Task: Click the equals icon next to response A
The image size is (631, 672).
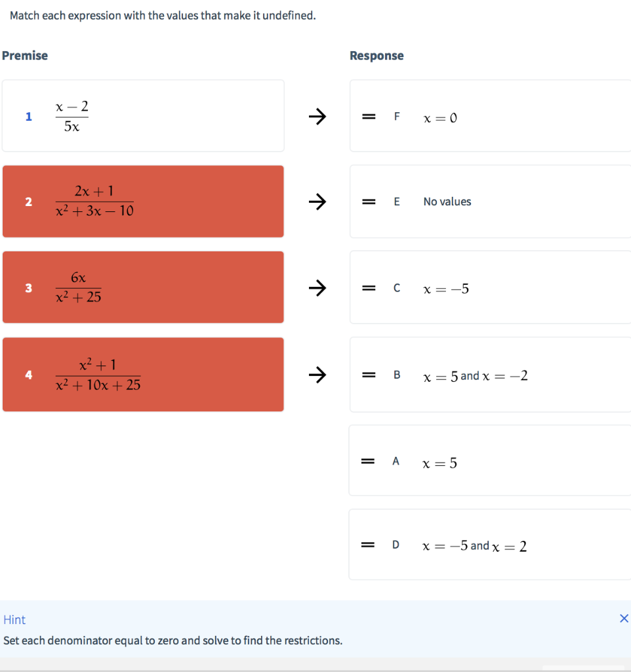Action: [369, 461]
